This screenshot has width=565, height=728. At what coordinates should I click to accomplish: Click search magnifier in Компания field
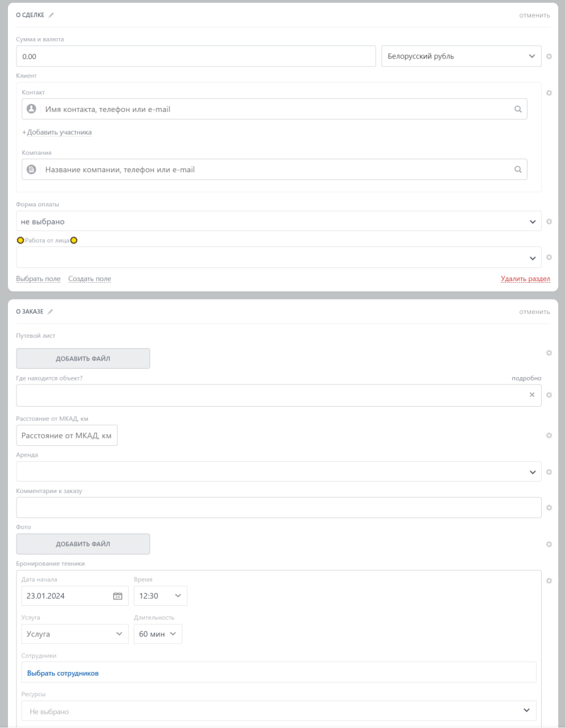point(518,169)
